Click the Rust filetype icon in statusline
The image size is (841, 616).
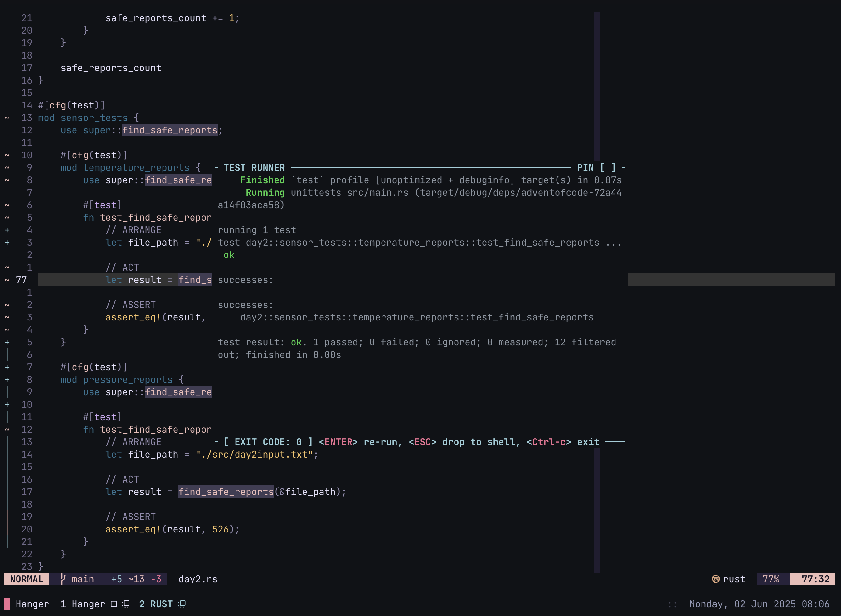715,579
